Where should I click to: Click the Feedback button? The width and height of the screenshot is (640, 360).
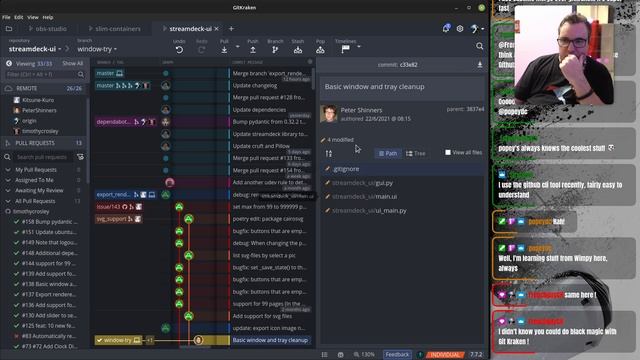click(x=397, y=354)
